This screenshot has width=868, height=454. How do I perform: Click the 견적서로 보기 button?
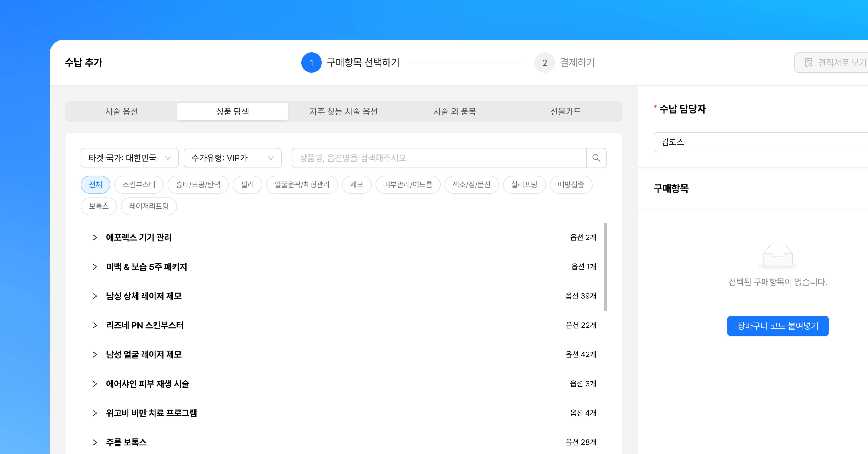(832, 62)
